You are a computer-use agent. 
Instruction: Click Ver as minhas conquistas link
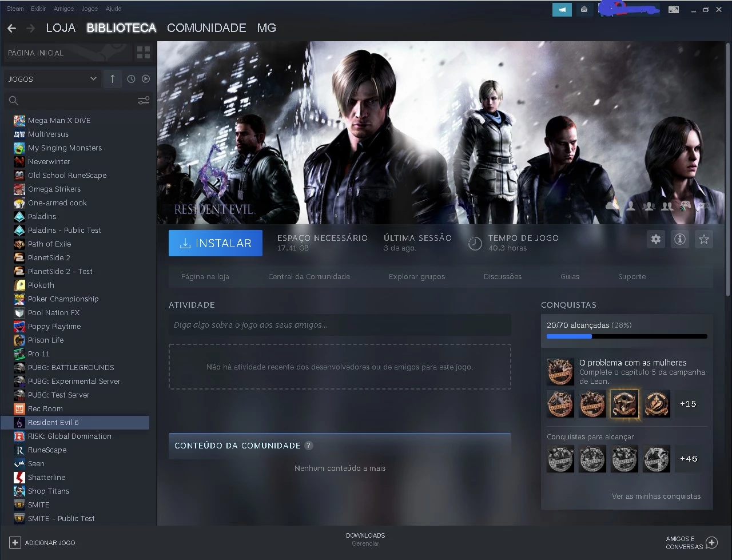[656, 497]
